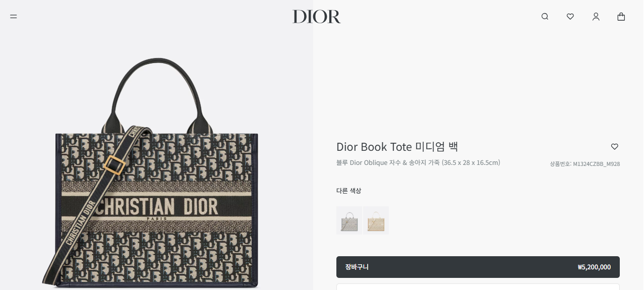
Task: Open the wishlist heart in header
Action: (x=570, y=17)
